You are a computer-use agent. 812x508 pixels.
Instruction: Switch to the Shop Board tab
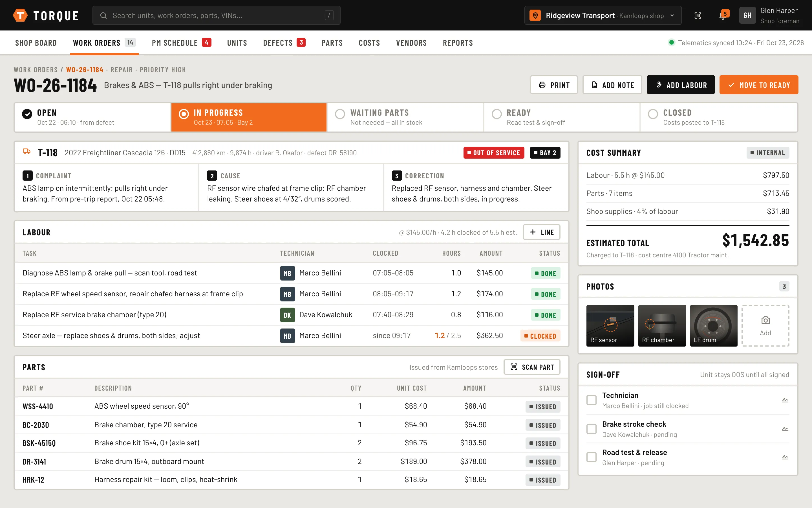36,43
